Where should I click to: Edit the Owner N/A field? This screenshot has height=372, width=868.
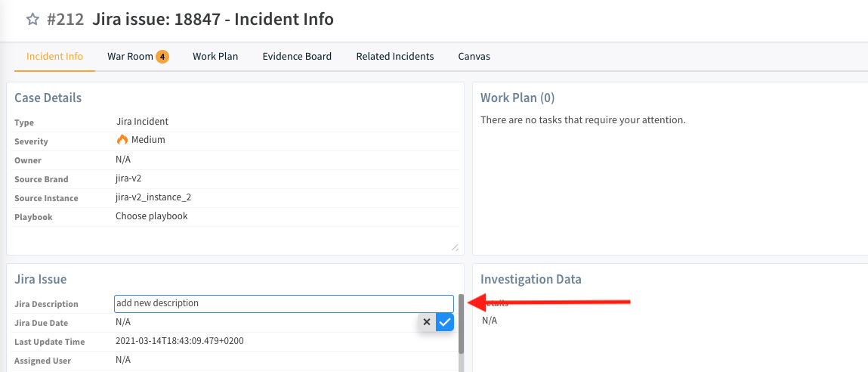[x=124, y=160]
